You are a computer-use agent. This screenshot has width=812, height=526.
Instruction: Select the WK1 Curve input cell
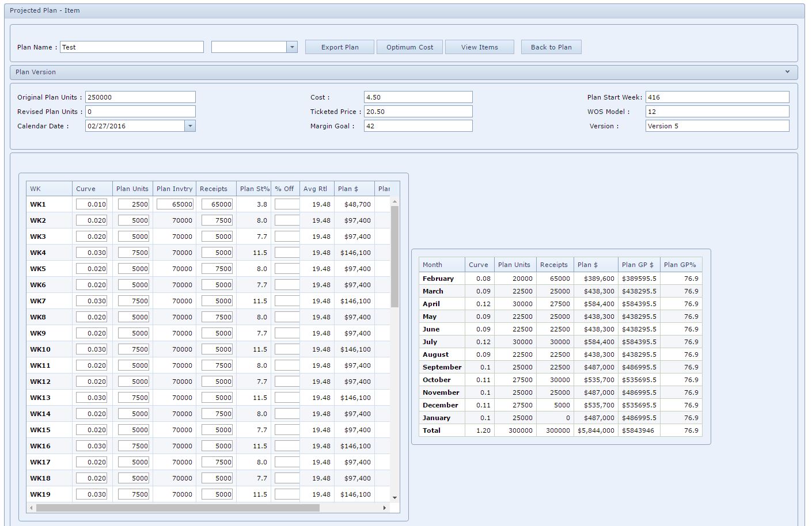(92, 204)
